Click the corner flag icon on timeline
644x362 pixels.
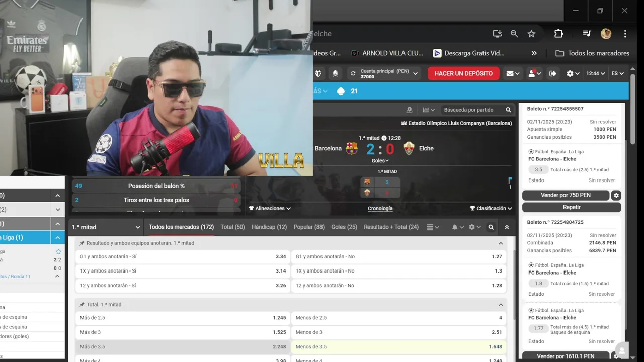coord(510,180)
